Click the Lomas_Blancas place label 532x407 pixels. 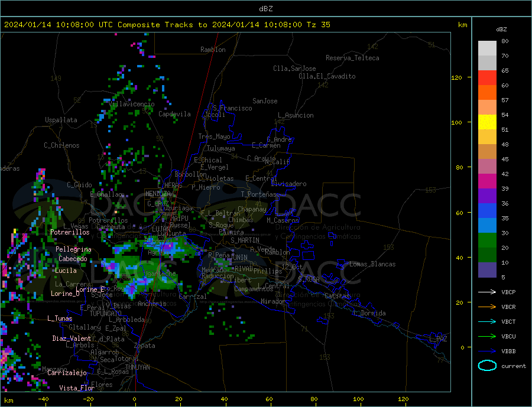(372, 264)
